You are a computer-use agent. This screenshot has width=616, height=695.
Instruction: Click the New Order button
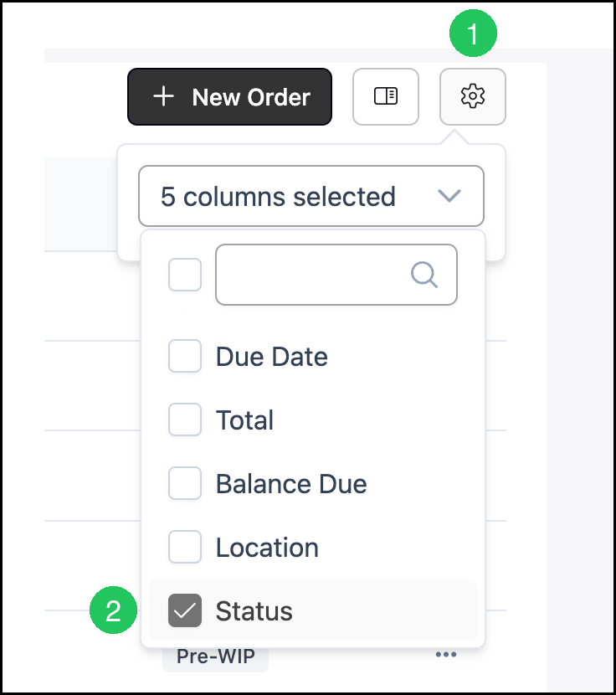coord(229,96)
